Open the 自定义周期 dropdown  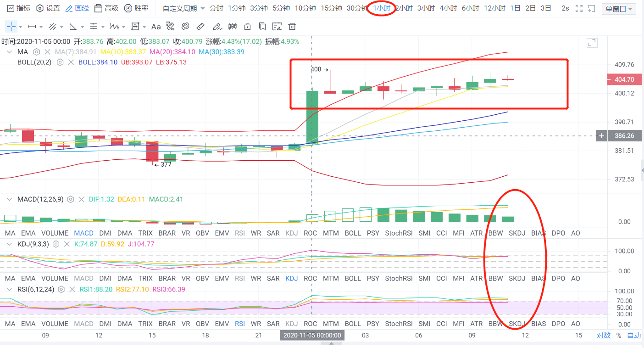183,9
